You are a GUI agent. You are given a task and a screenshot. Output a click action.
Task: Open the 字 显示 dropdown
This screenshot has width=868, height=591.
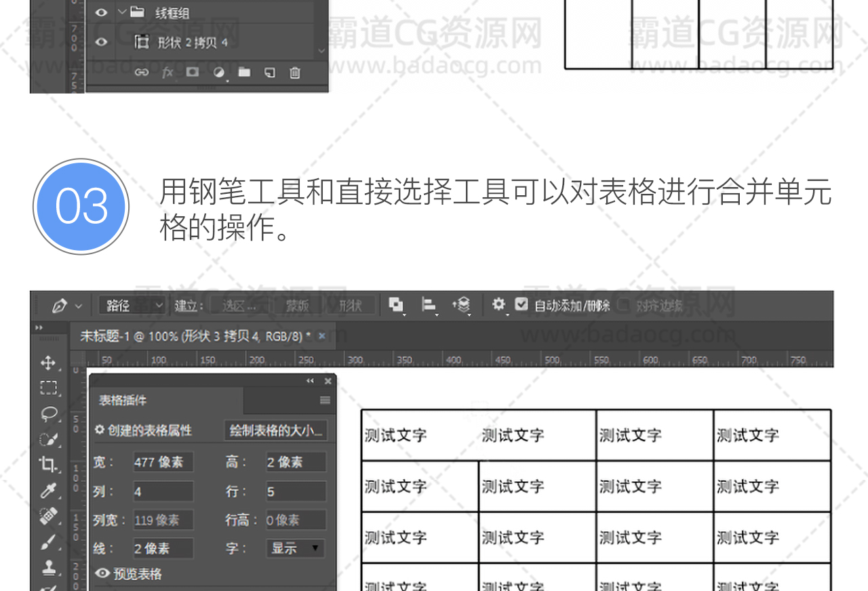tap(295, 548)
